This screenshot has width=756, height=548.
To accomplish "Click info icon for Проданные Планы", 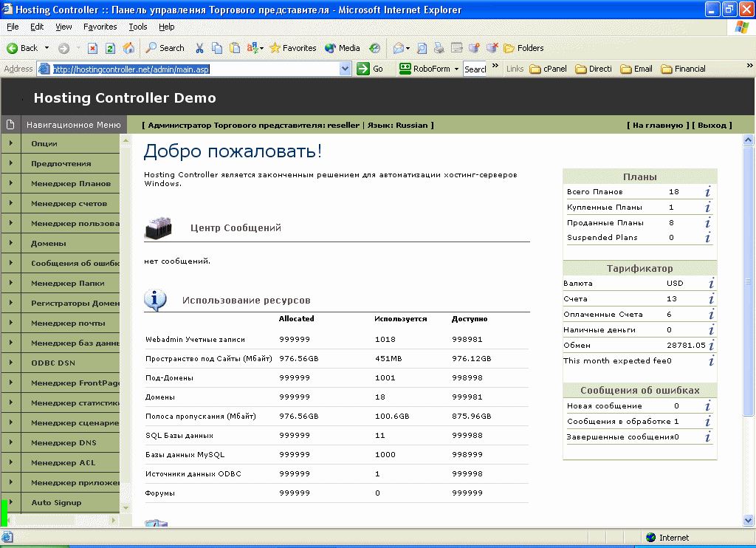I will (707, 222).
